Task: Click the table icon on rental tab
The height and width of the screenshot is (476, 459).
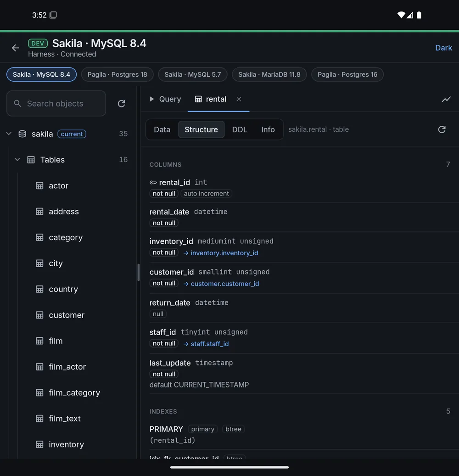Action: pos(198,99)
